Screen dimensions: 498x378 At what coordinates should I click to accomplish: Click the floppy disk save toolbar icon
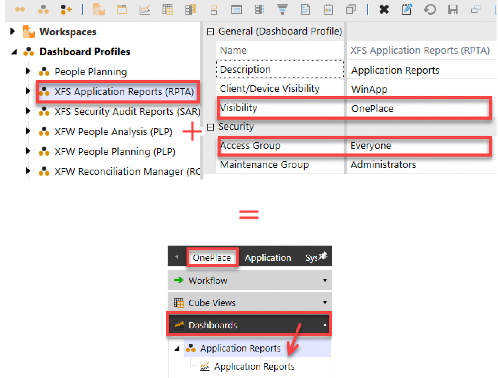[x=453, y=9]
